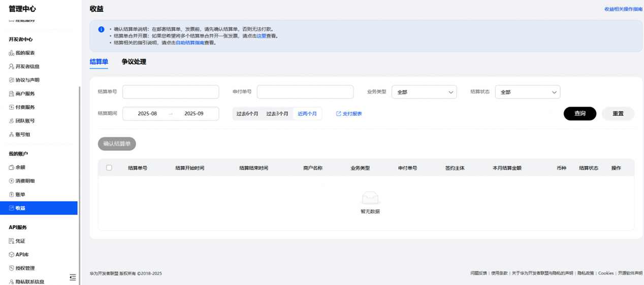Click the 余额 wallet icon

[x=11, y=167]
